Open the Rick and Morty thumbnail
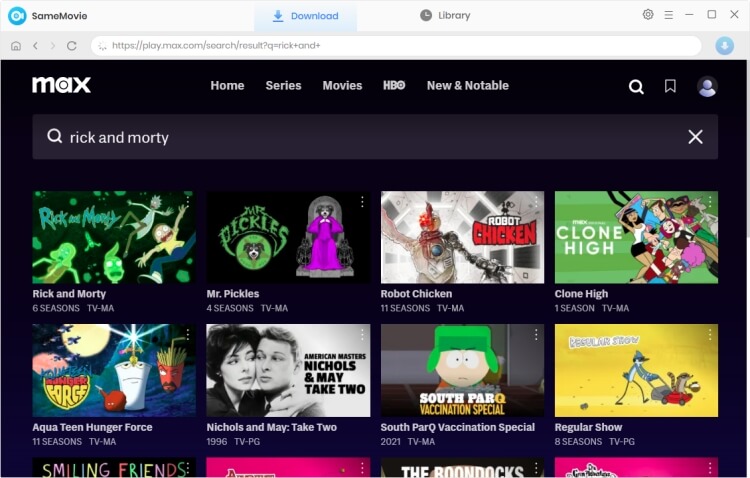Image resolution: width=750 pixels, height=478 pixels. point(113,237)
